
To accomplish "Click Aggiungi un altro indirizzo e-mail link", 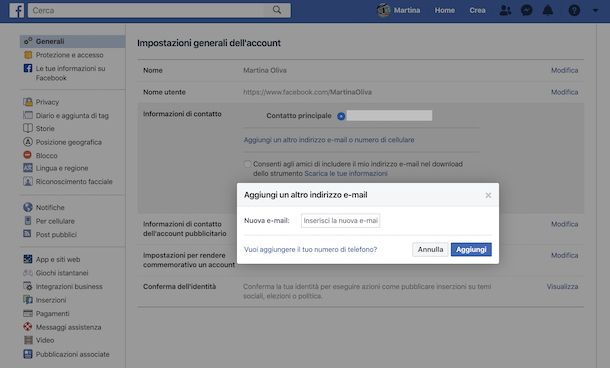I will tap(329, 140).
